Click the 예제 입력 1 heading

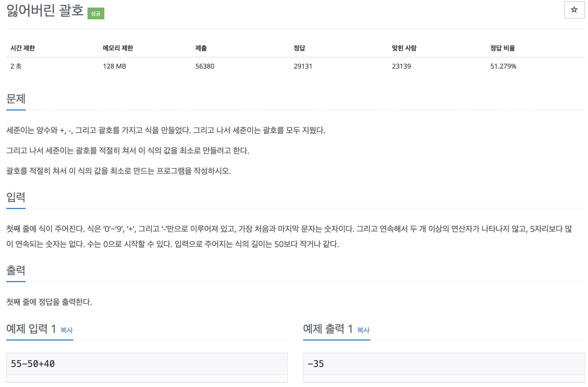tap(31, 329)
